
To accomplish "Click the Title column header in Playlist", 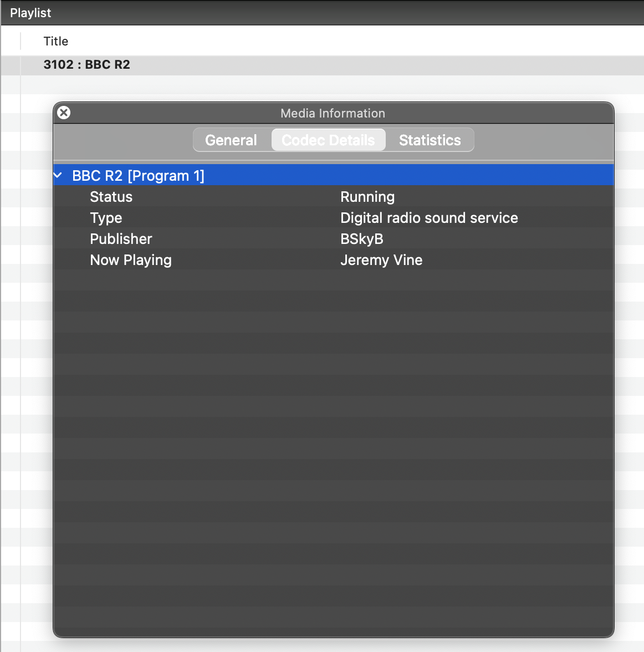I will coord(56,41).
